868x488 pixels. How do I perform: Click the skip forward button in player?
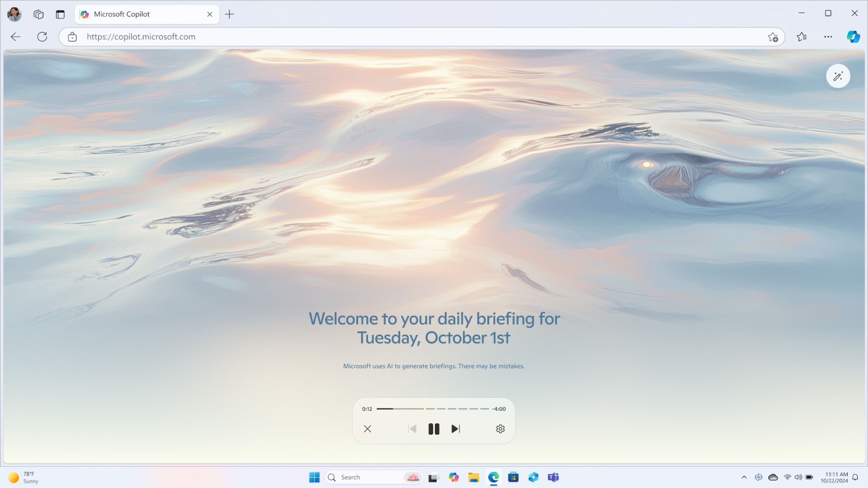click(455, 428)
